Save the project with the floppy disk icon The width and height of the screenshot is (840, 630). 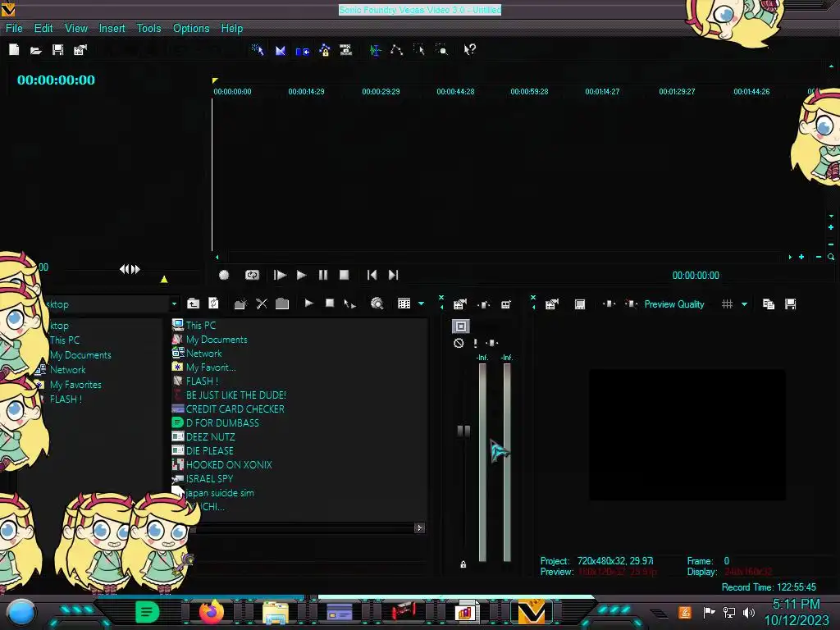[x=58, y=50]
